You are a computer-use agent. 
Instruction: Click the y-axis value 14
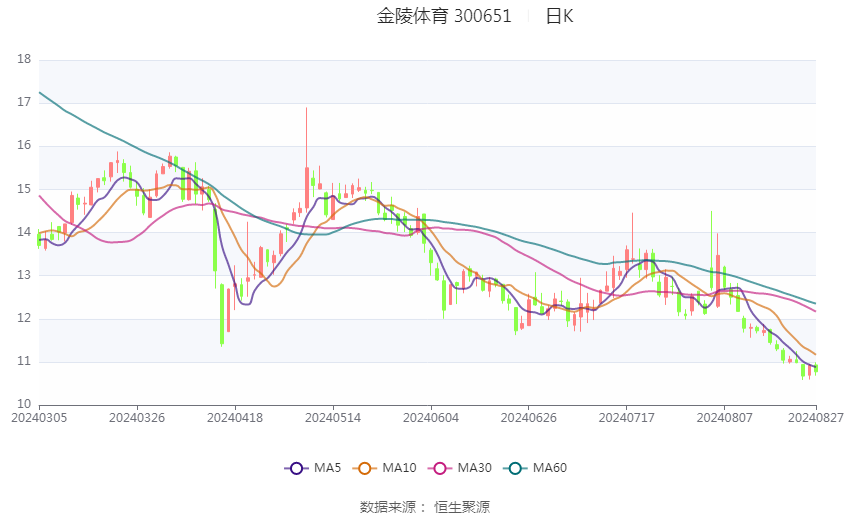24,232
